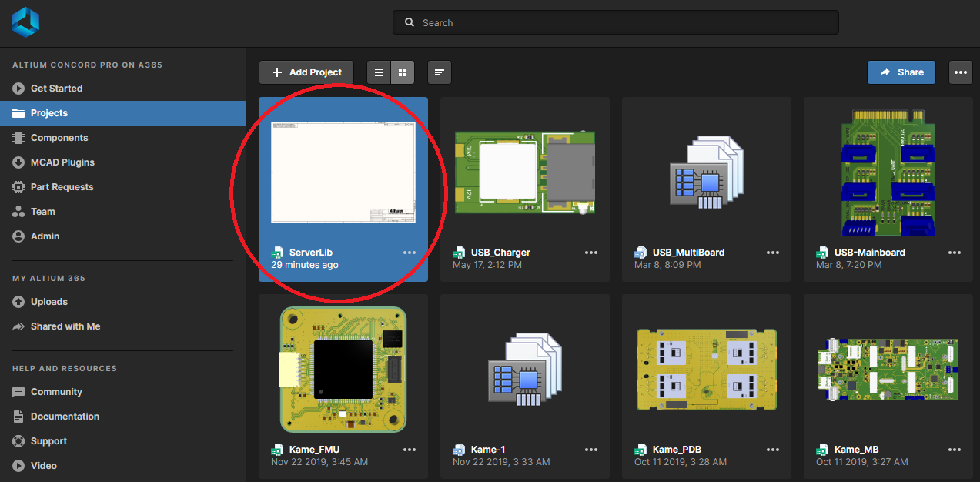Click the Admin user icon

(x=18, y=236)
